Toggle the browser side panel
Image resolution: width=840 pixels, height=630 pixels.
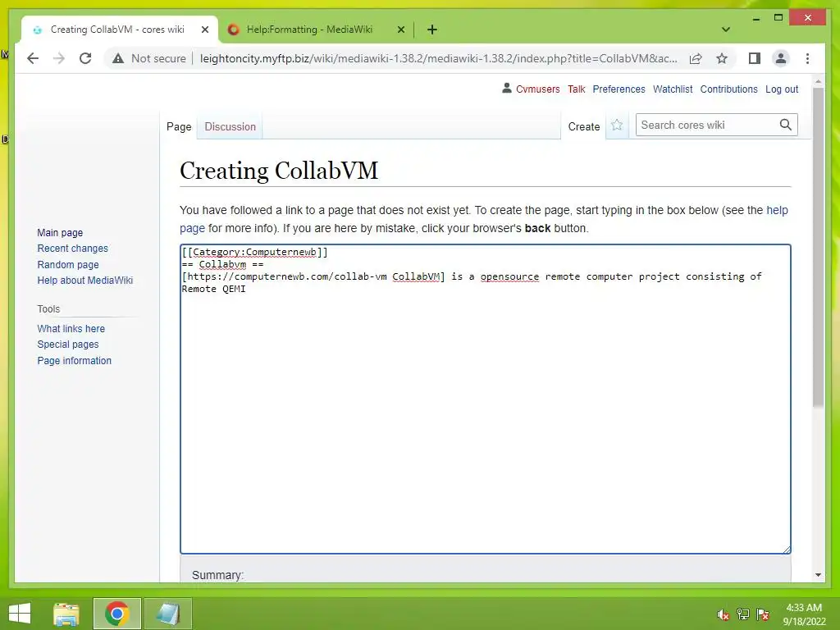point(755,58)
